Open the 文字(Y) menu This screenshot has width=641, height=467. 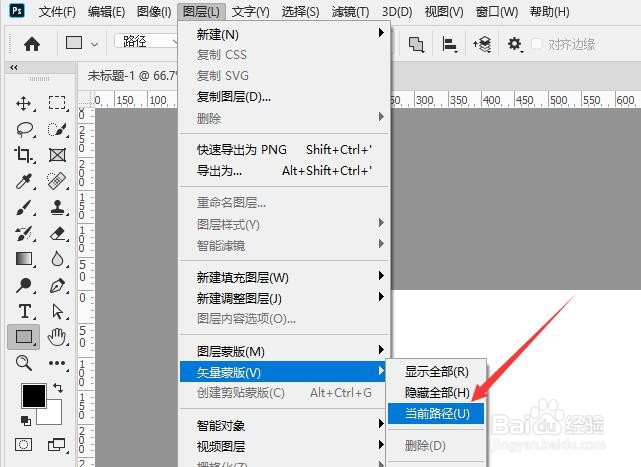pos(251,11)
